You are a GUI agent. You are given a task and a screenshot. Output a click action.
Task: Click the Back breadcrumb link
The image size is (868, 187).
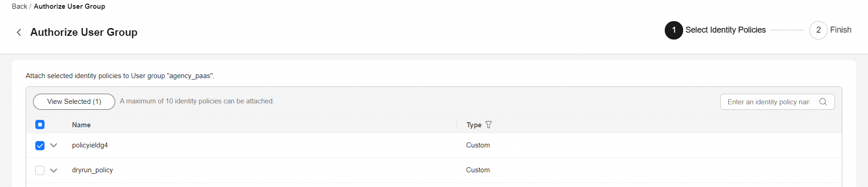[19, 6]
